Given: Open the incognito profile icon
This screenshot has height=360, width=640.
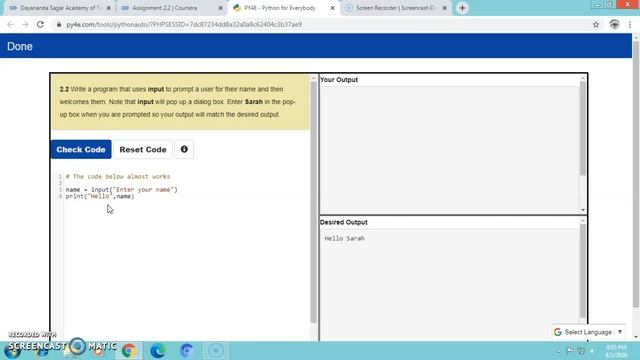Looking at the screenshot, I should tap(614, 24).
